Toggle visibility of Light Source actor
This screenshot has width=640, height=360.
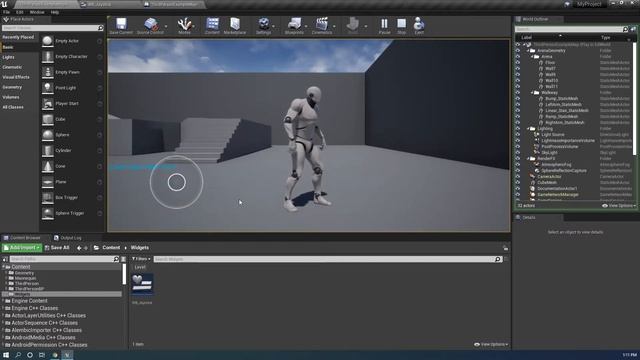(x=518, y=134)
